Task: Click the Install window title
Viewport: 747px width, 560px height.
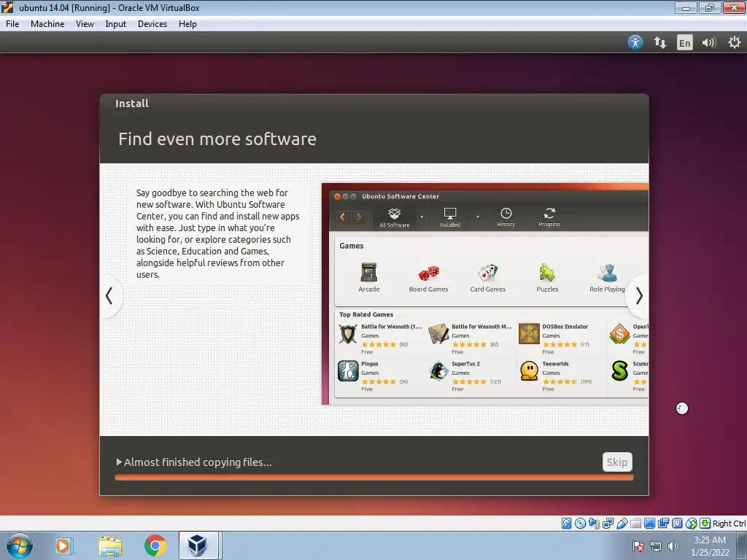Action: tap(132, 104)
